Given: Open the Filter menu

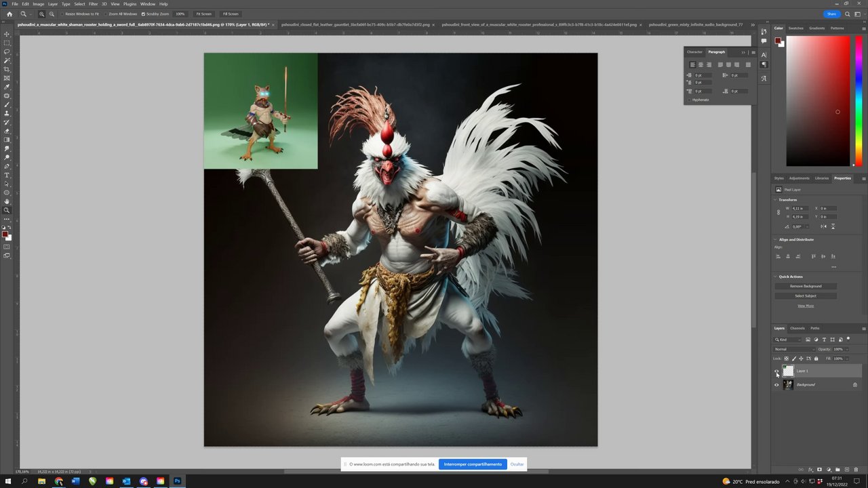Looking at the screenshot, I should [93, 4].
